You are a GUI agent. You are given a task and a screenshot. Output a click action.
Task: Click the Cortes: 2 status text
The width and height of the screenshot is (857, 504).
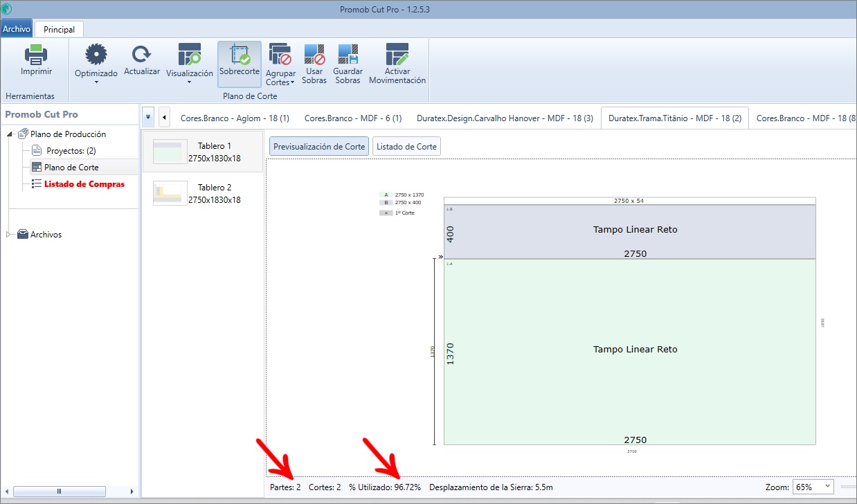pyautogui.click(x=325, y=487)
